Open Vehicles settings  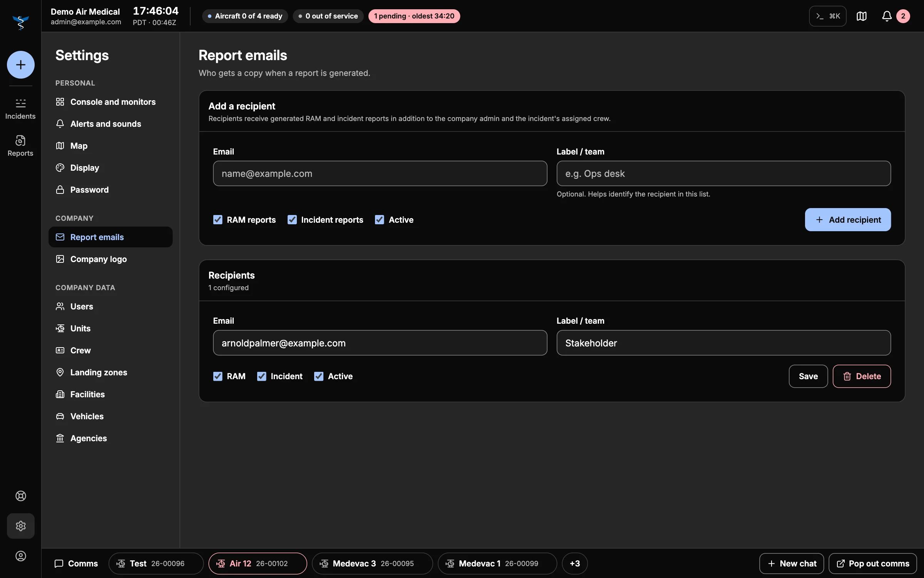tap(110, 416)
